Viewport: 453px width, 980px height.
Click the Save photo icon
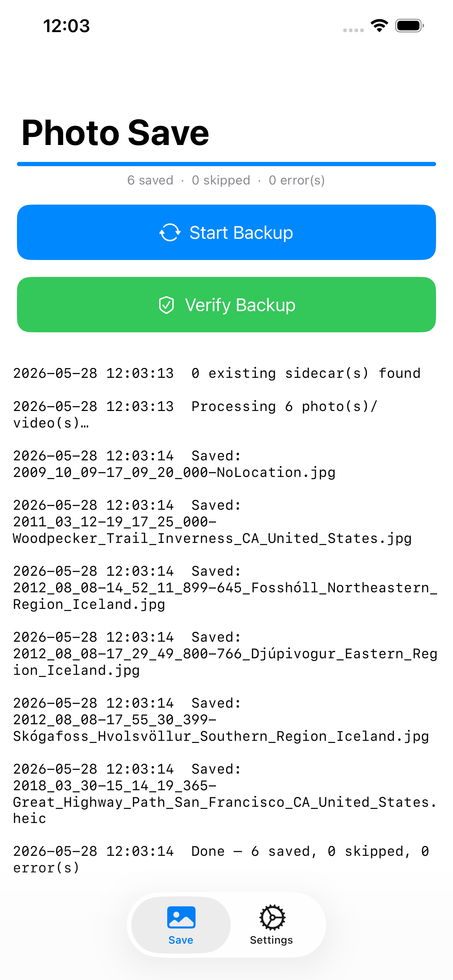[x=181, y=917]
